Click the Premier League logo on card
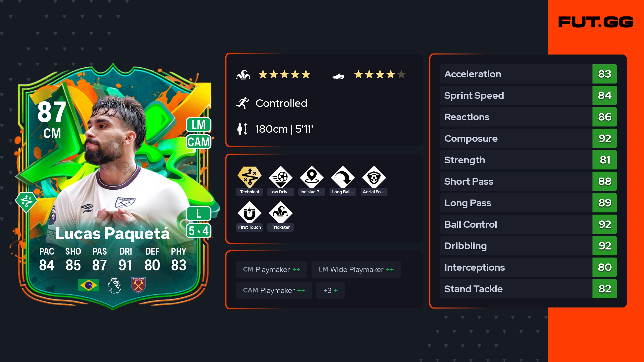This screenshot has height=362, width=644. click(114, 285)
